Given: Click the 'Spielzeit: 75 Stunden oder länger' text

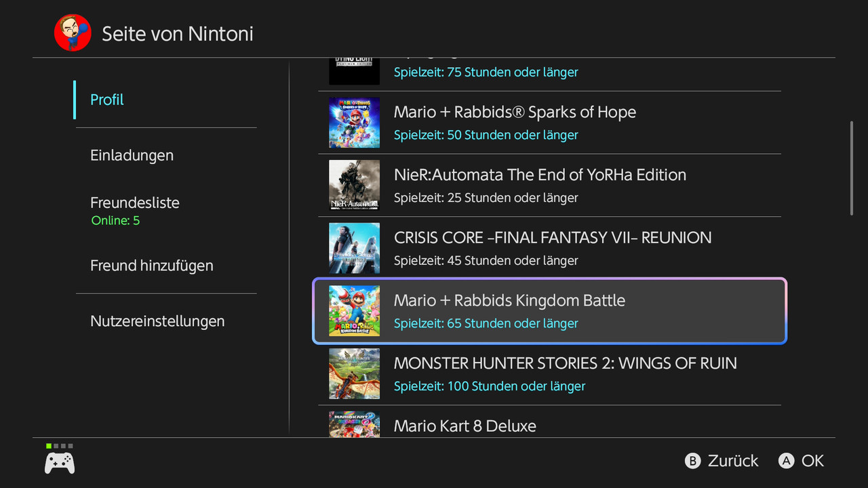Looking at the screenshot, I should coord(486,72).
